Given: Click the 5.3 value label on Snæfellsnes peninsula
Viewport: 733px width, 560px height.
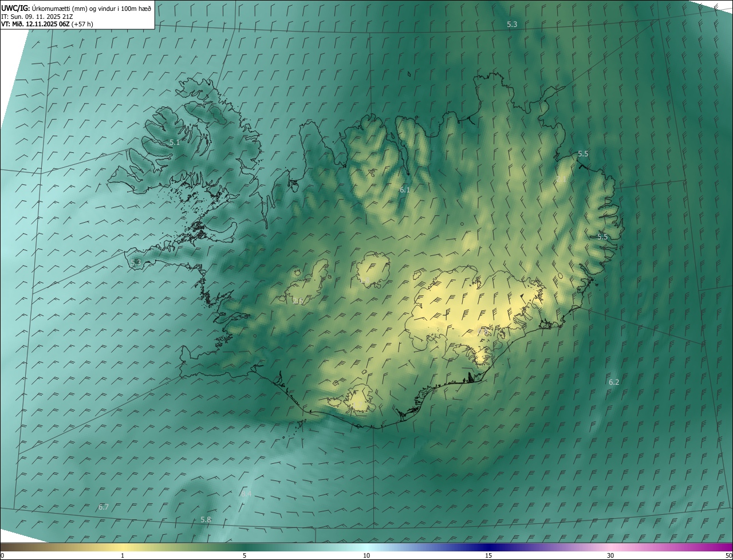Looking at the screenshot, I should pos(136,262).
